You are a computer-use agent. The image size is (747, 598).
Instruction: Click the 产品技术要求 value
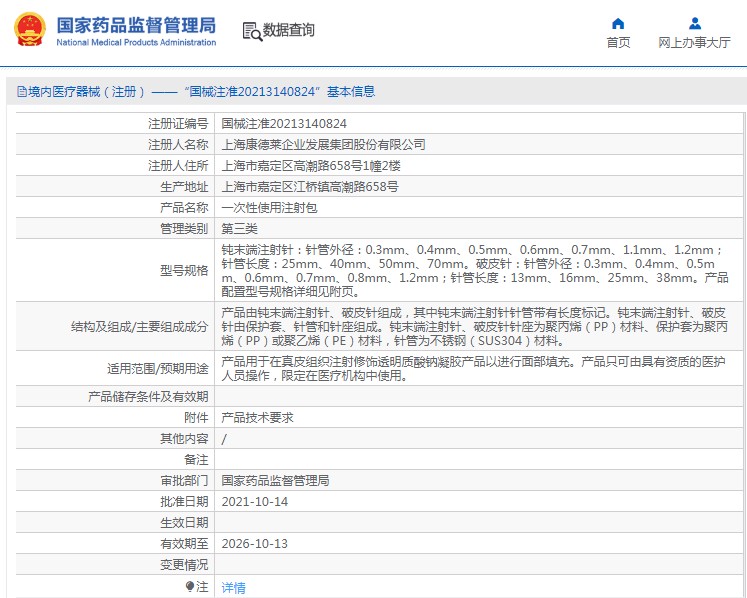pos(258,418)
